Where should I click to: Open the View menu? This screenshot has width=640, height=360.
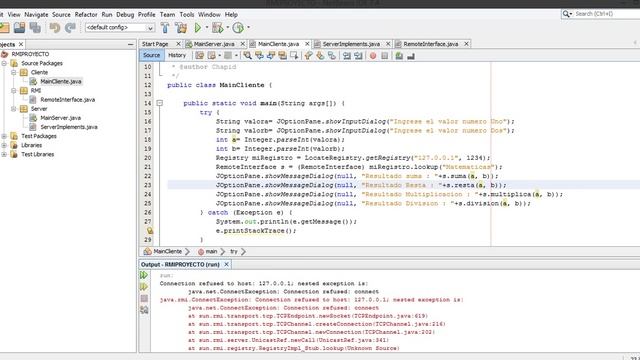14,14
